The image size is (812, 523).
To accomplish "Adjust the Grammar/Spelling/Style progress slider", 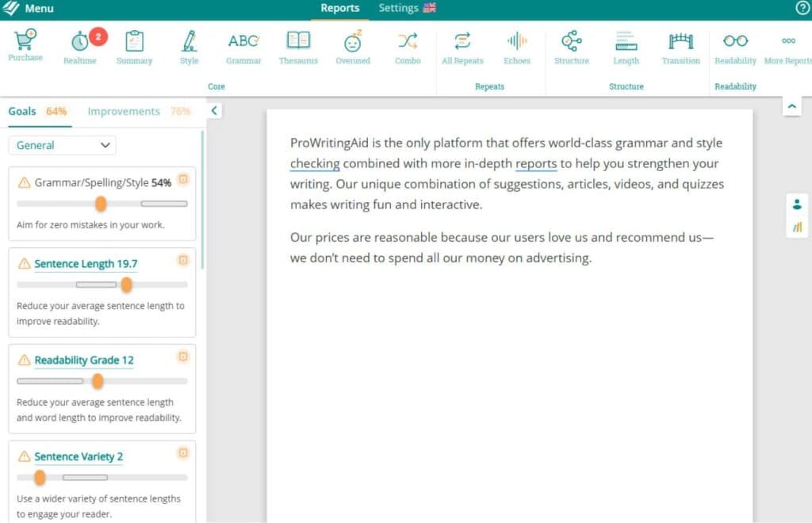I will click(101, 204).
